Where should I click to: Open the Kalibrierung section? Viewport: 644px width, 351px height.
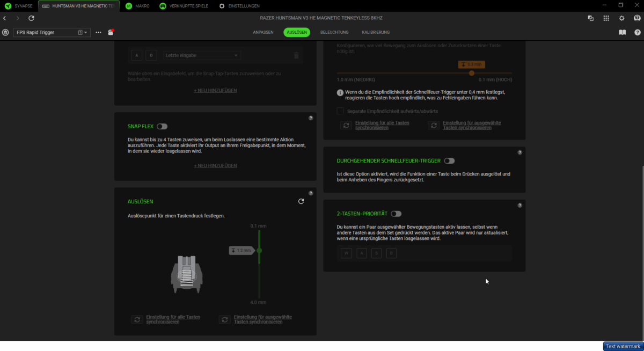point(376,32)
